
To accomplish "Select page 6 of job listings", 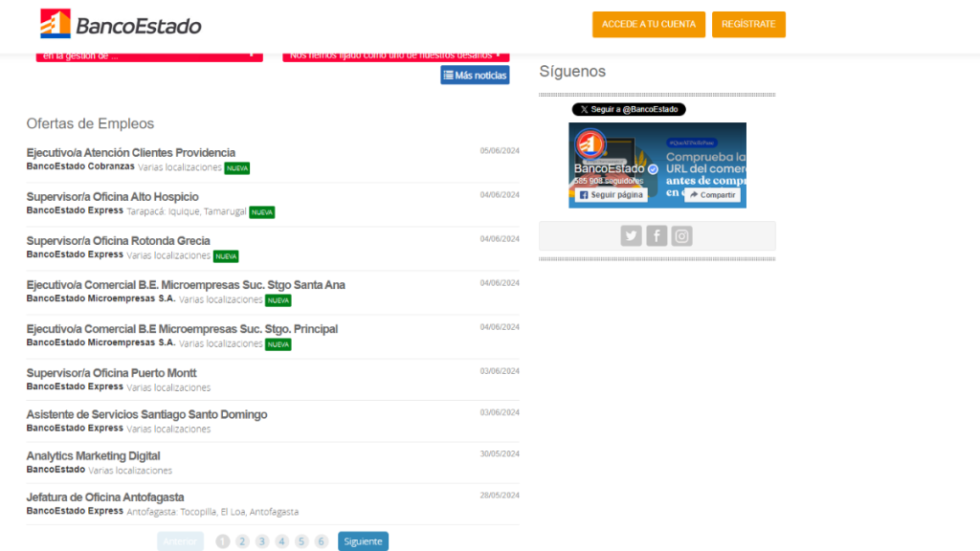I will tap(322, 541).
